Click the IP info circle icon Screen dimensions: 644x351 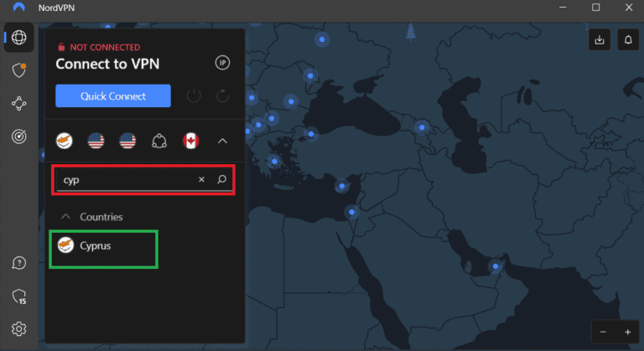point(222,63)
